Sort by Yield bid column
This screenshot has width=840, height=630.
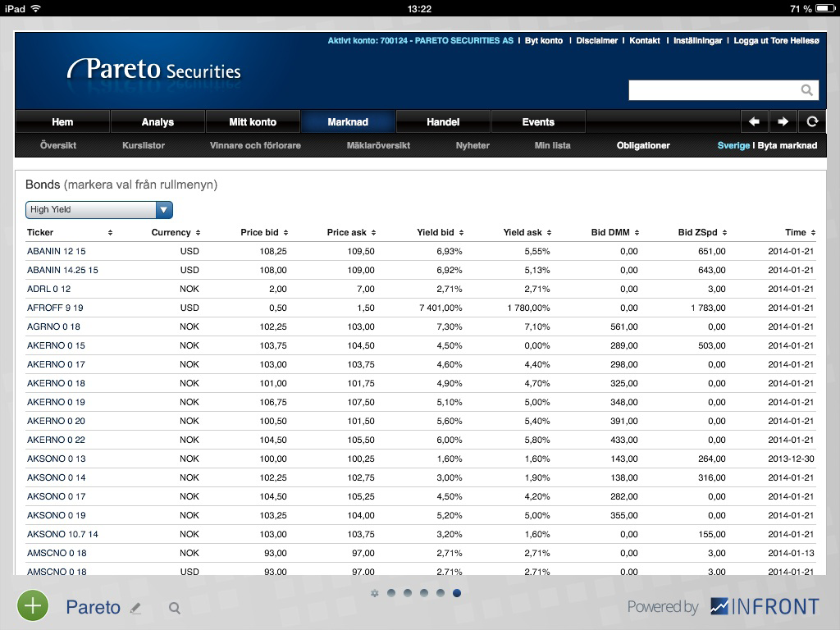461,232
